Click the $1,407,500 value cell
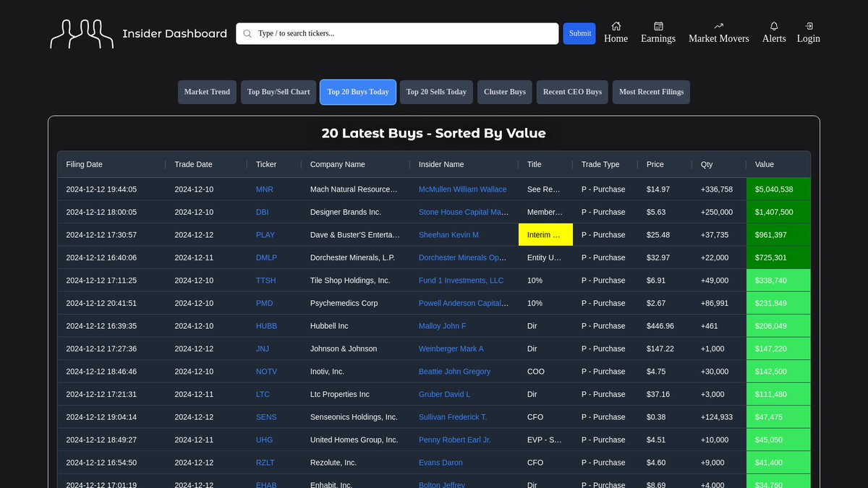This screenshot has width=868, height=488. point(778,212)
